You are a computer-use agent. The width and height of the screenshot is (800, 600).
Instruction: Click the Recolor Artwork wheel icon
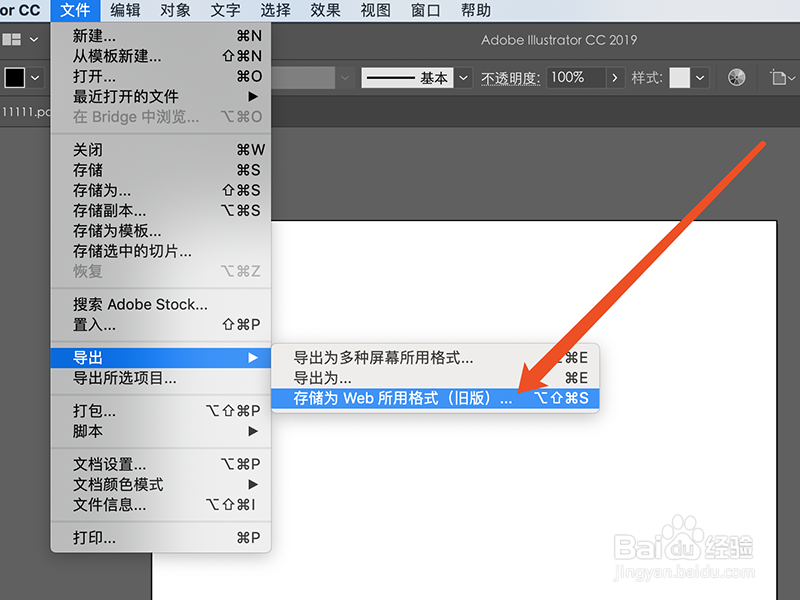(736, 78)
